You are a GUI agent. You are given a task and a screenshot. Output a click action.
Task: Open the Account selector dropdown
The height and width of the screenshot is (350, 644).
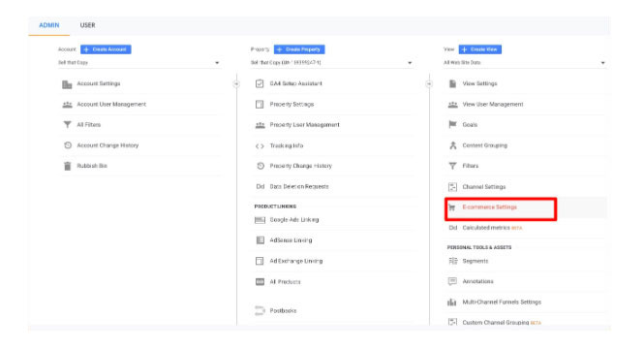coord(138,62)
